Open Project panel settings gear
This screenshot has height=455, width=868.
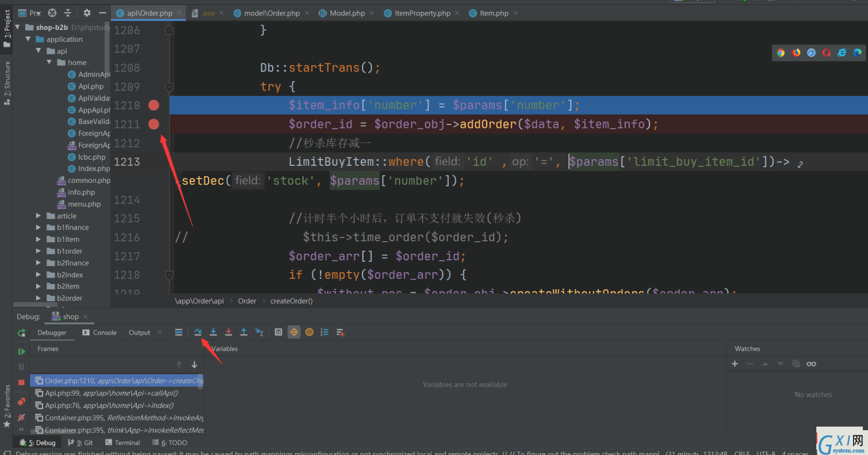[x=87, y=12]
